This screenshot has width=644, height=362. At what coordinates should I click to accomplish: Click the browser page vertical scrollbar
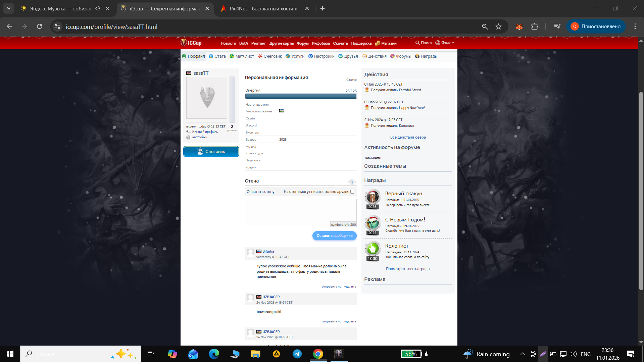pyautogui.click(x=641, y=191)
